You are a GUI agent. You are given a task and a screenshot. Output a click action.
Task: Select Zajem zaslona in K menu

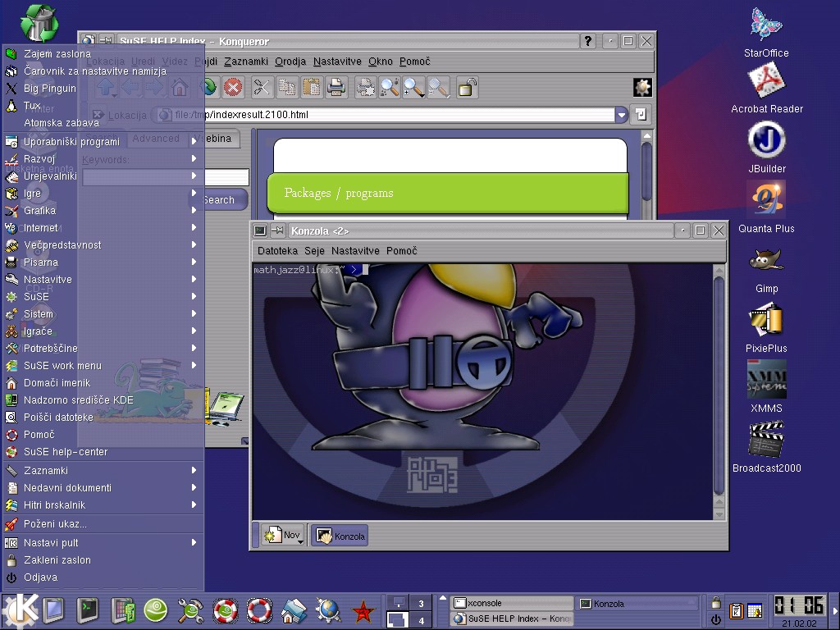(103, 53)
